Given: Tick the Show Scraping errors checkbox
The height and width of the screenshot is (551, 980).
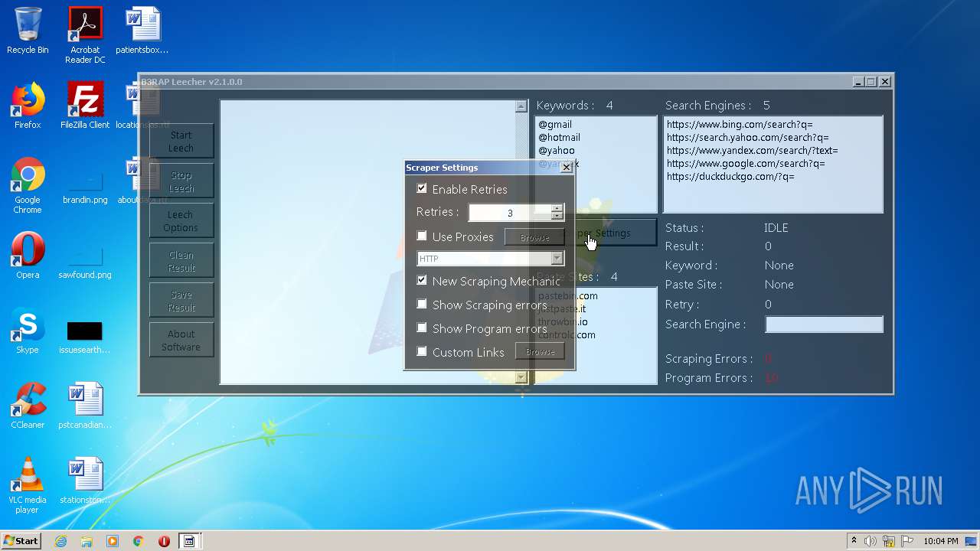Looking at the screenshot, I should pyautogui.click(x=421, y=304).
